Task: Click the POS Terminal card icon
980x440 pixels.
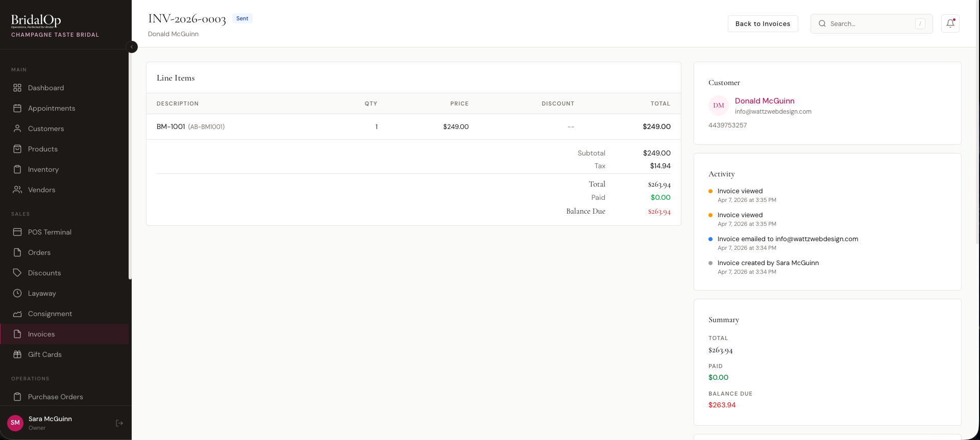Action: click(17, 232)
